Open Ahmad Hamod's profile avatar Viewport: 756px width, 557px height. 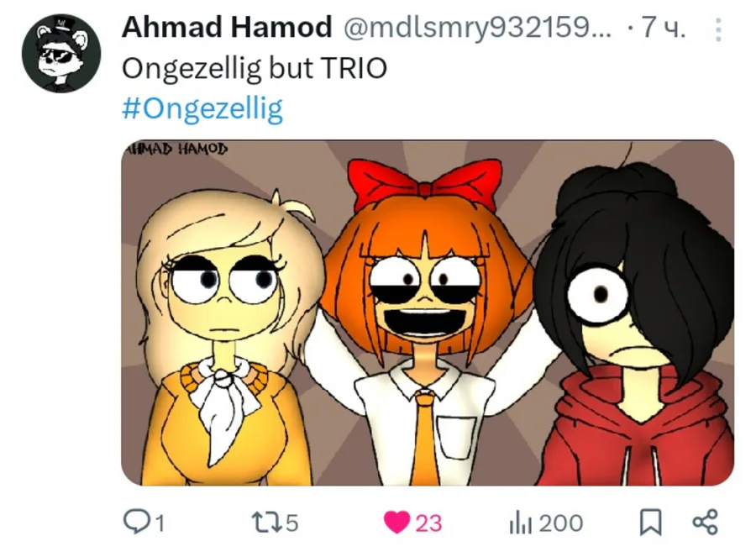coord(60,53)
